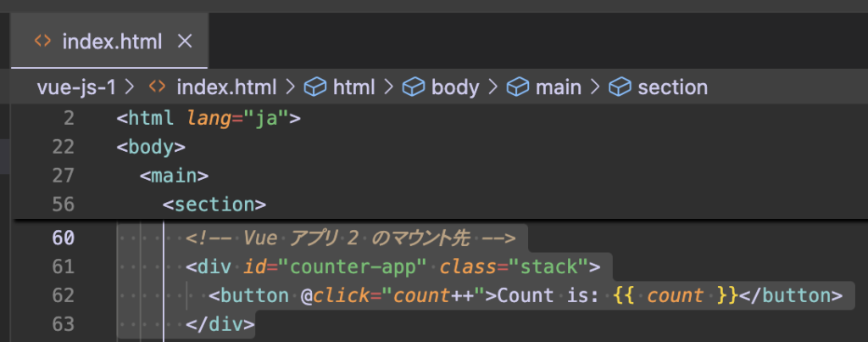The image size is (868, 342).
Task: Click the closing button tag on line 62
Action: (791, 295)
